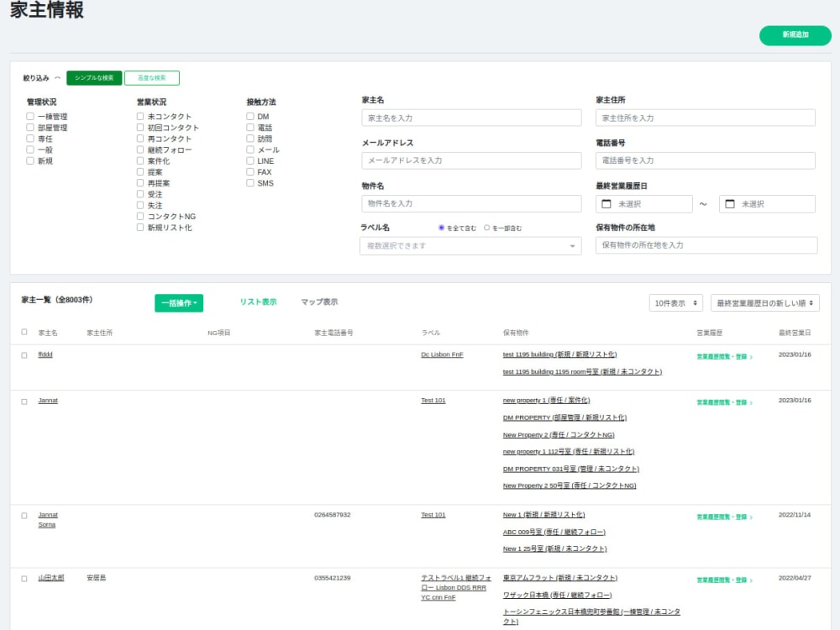Image resolution: width=840 pixels, height=630 pixels.
Task: Open the Jannat landlord detail link
Action: click(x=48, y=400)
